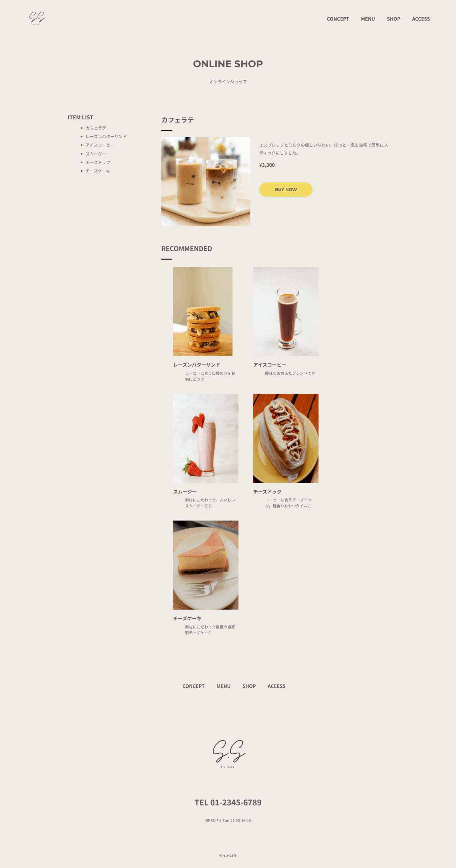Choose スムージー from the item list

(x=96, y=154)
